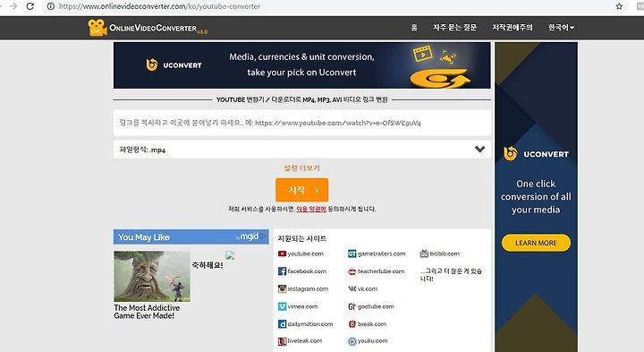This screenshot has width=644, height=352.
Task: Click the OnlineVideoConverter camera logo
Action: [x=97, y=28]
